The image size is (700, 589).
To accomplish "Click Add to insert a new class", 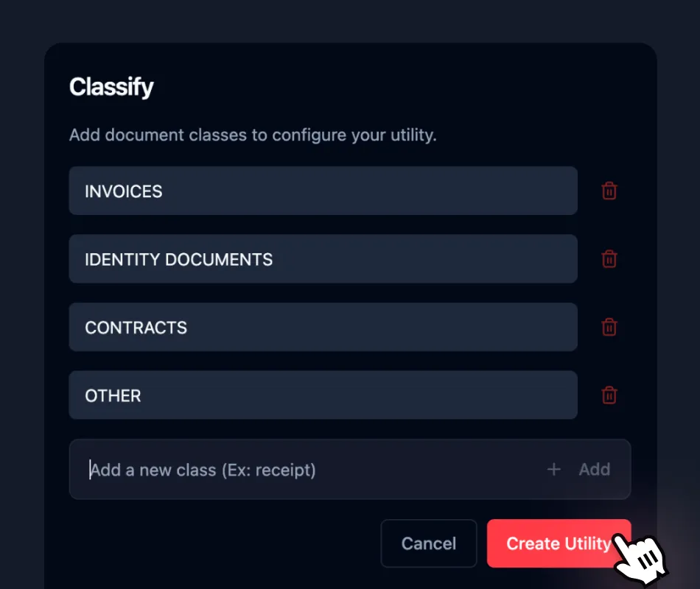I will [595, 469].
